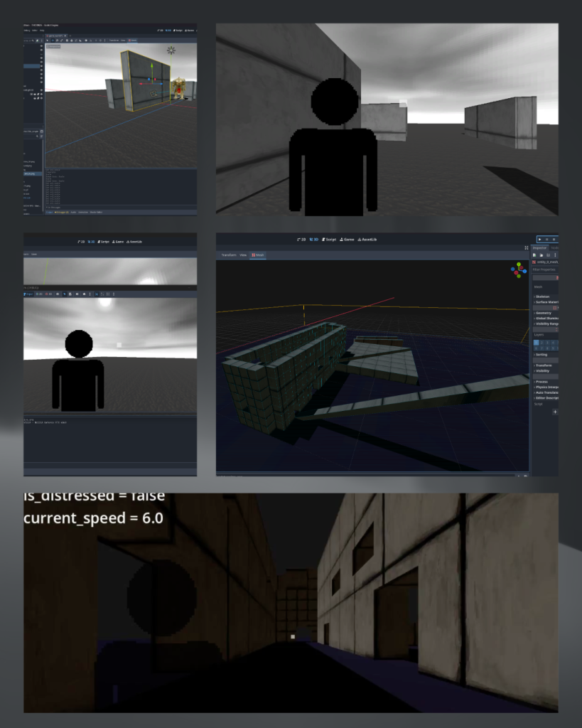Switch to the Inspector tab

coord(541,248)
